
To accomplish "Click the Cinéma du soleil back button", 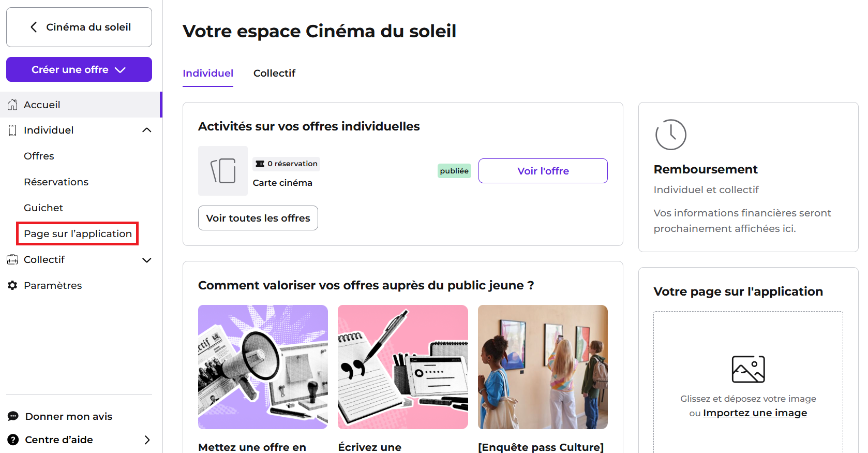I will [x=79, y=27].
